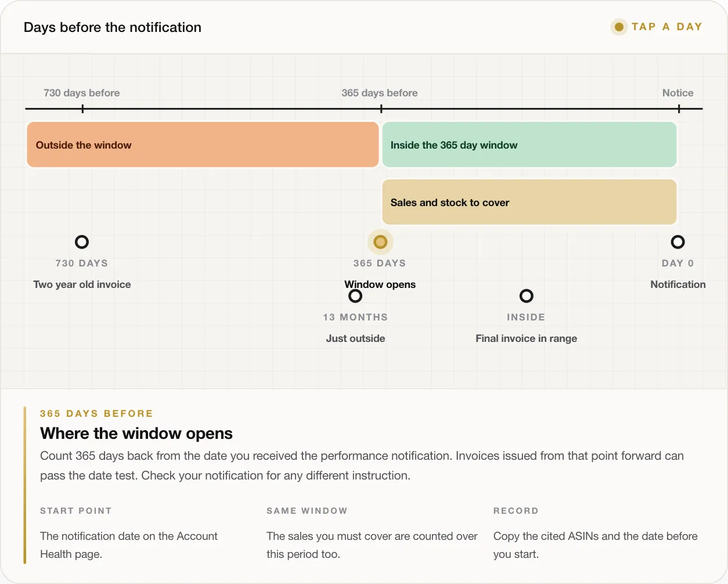Click the '730 days before' axis label
Viewport: 728px width, 584px height.
pos(82,93)
